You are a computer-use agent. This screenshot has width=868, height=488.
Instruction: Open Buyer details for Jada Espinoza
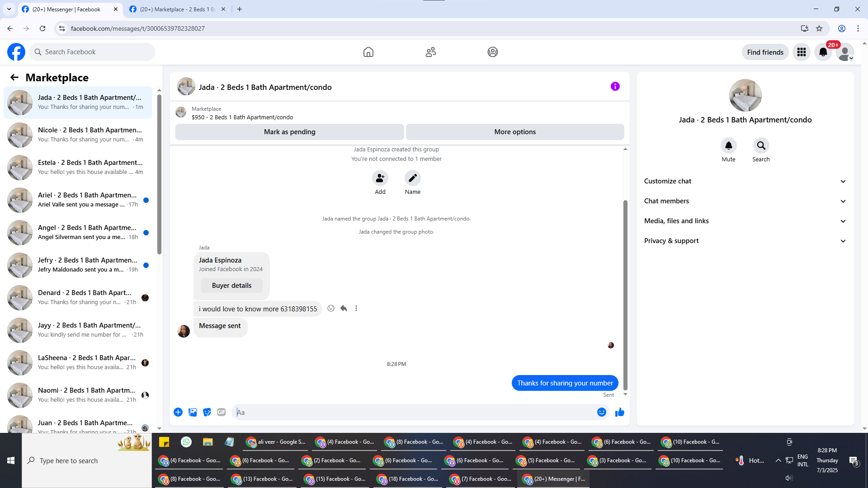tap(231, 286)
